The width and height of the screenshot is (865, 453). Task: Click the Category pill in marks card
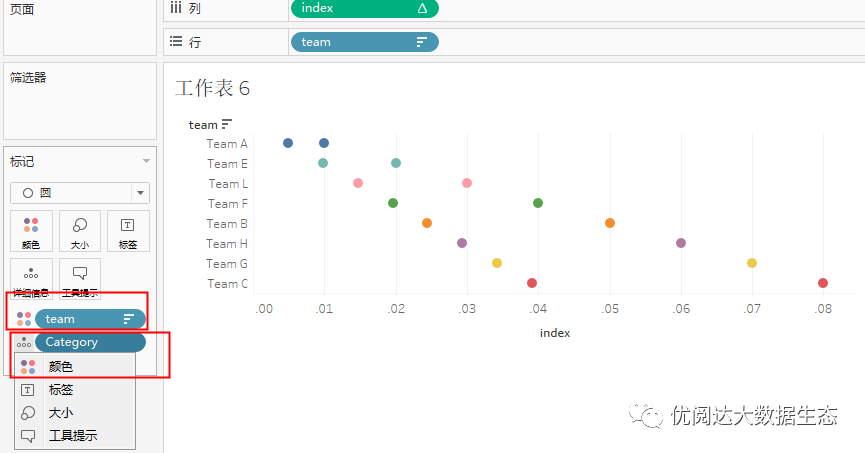90,342
